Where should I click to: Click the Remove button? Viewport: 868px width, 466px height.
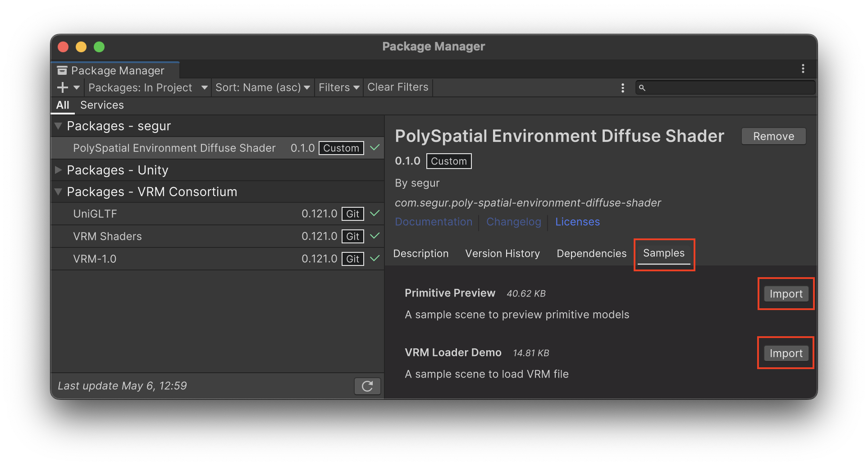click(x=773, y=136)
